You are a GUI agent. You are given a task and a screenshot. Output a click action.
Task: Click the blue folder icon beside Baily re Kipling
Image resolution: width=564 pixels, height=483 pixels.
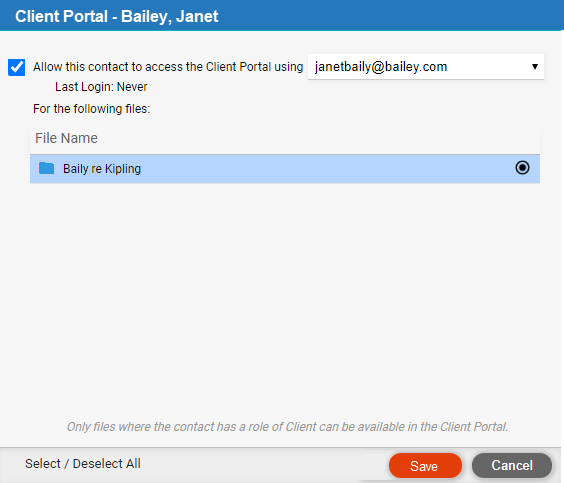point(46,168)
